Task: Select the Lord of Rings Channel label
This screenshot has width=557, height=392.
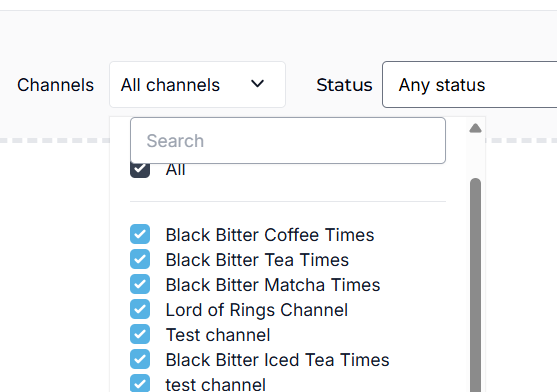Action: (257, 310)
